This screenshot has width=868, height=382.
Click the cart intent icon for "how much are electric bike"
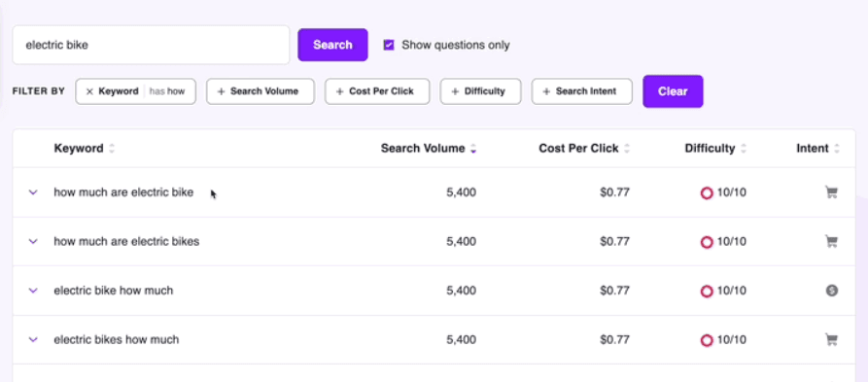click(831, 192)
